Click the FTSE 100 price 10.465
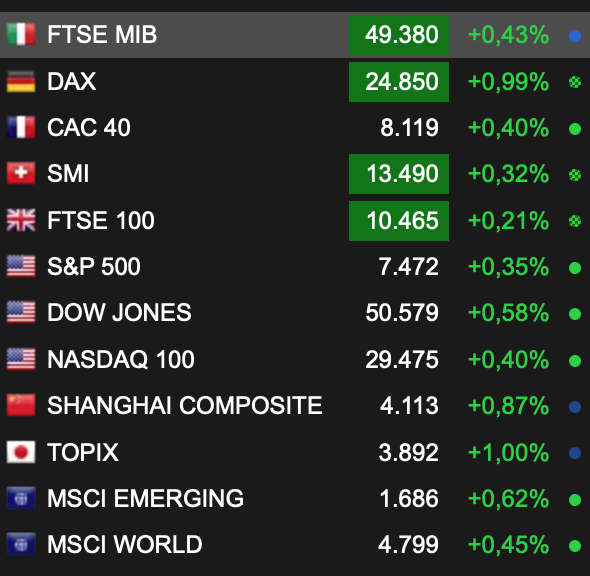Viewport: 590px width, 576px height. click(x=399, y=221)
